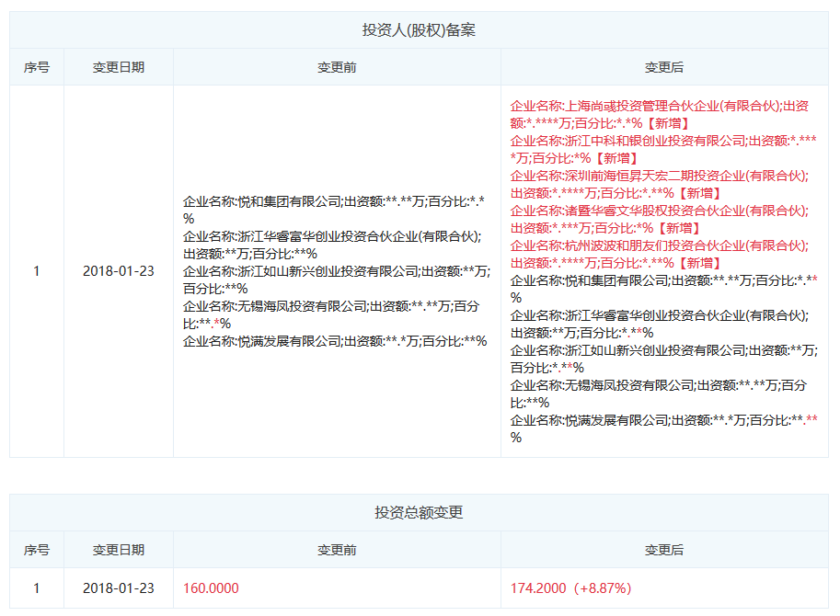Click 浙江如山新兴创业投资有限公司 entry in 变更后 column

(x=663, y=359)
